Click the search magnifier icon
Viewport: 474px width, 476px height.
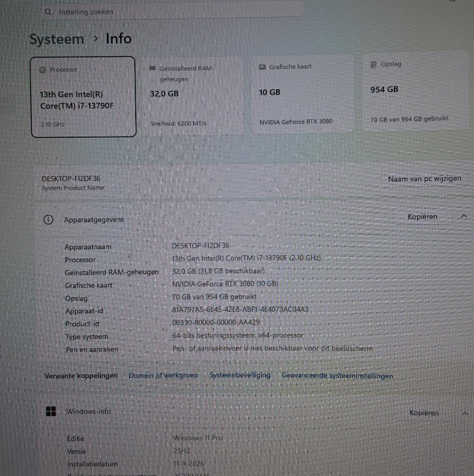(48, 12)
